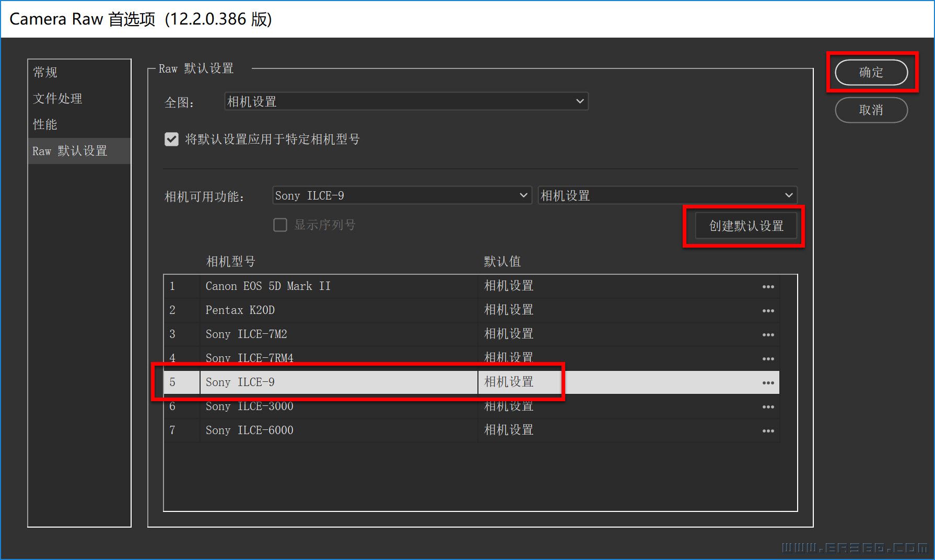This screenshot has height=560, width=935.
Task: Click row number 1 in the camera list
Action: (x=172, y=286)
